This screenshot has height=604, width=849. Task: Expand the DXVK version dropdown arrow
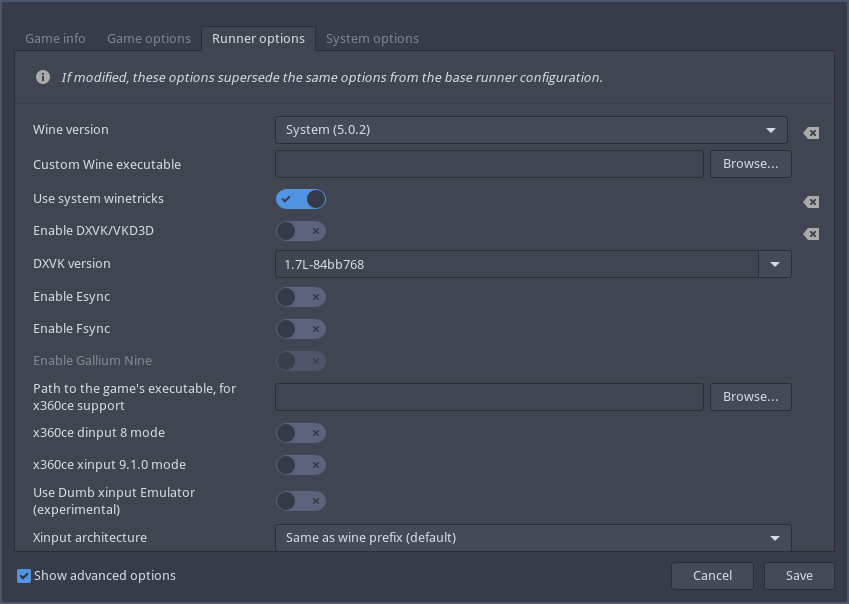pos(775,264)
